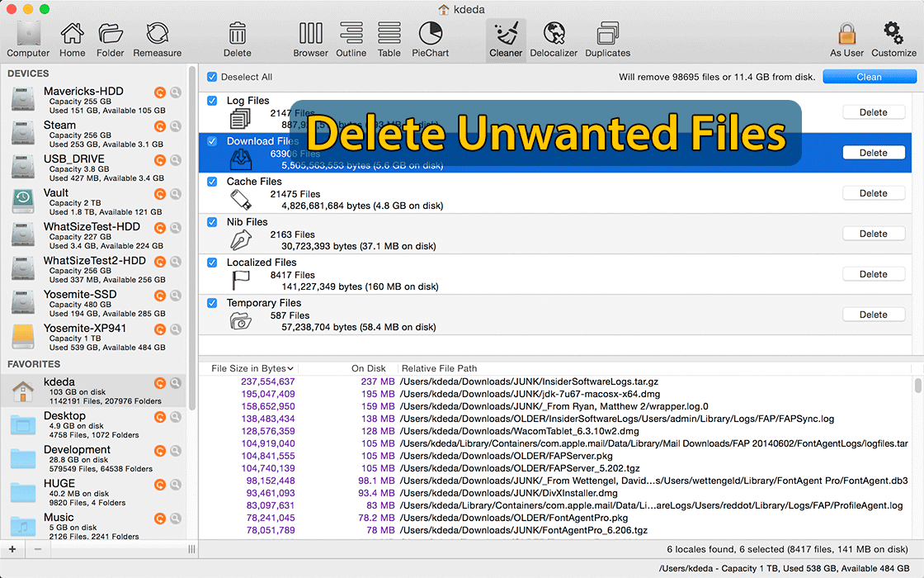Click the As User lock icon
The height and width of the screenshot is (578, 924).
point(846,39)
